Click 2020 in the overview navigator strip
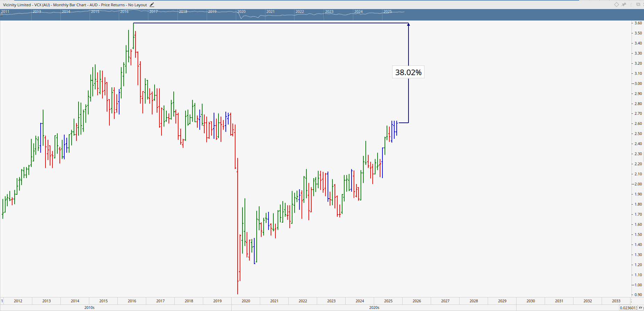This screenshot has width=644, height=311. (241, 11)
